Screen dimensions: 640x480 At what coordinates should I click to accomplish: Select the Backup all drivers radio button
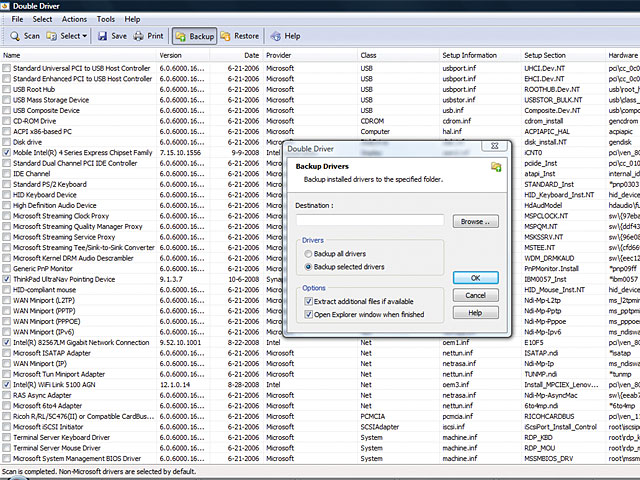tap(308, 255)
